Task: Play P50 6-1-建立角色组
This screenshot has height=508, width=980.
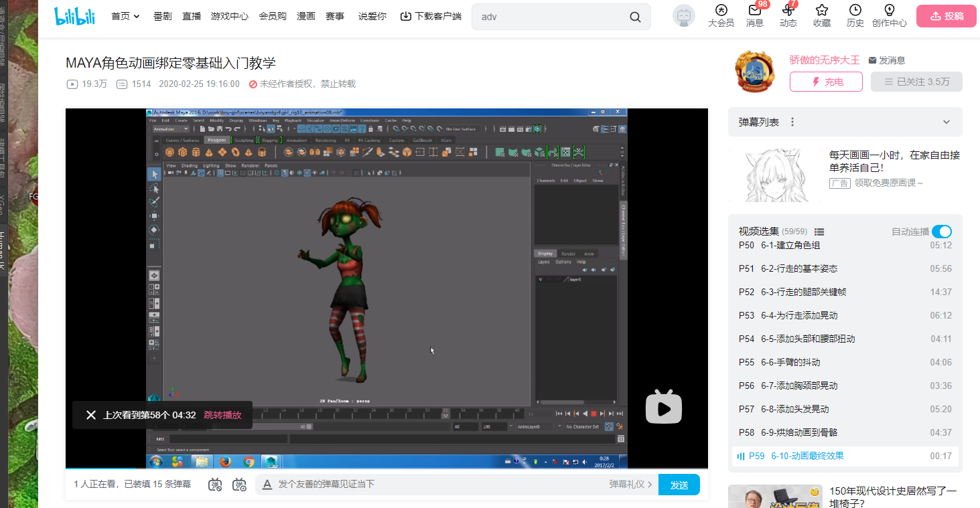Action: click(845, 246)
